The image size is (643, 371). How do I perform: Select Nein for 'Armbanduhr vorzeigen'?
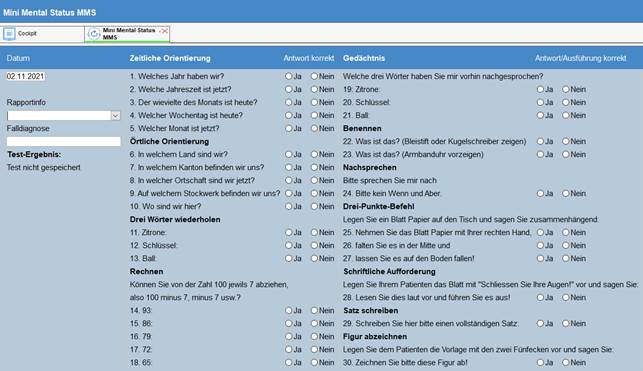[566, 155]
